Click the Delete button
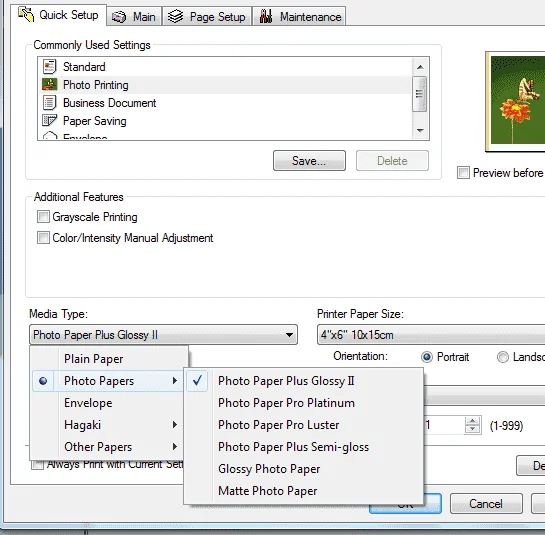Image resolution: width=545 pixels, height=535 pixels. 392,161
